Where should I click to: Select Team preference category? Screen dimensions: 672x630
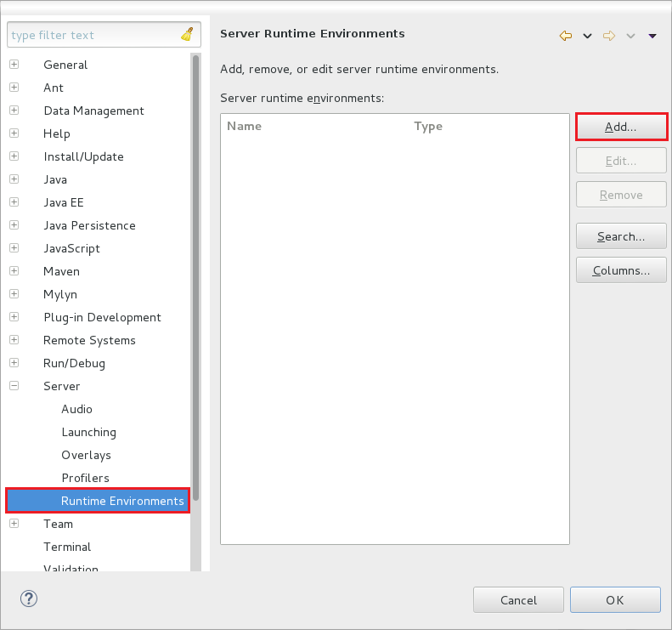pyautogui.click(x=59, y=524)
